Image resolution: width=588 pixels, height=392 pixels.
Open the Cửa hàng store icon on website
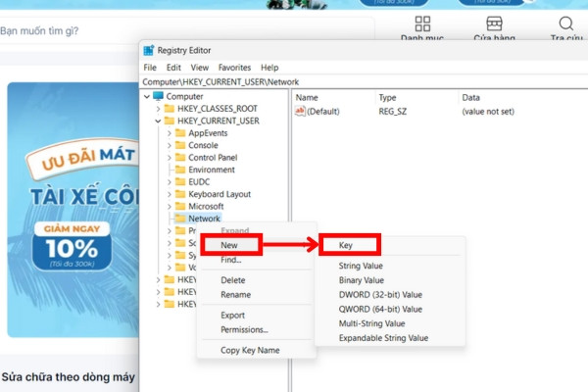pyautogui.click(x=494, y=24)
